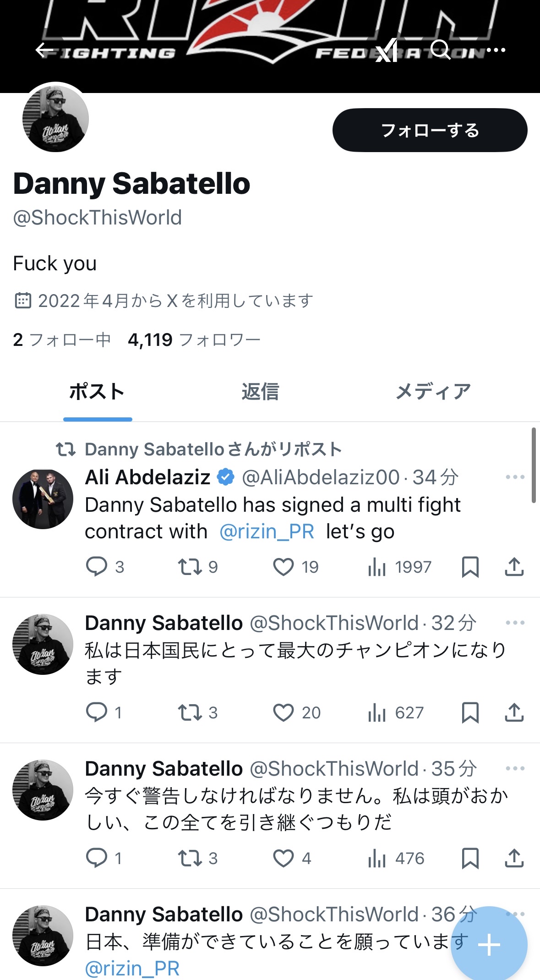Repost the 日本国民 champion post

click(x=190, y=713)
